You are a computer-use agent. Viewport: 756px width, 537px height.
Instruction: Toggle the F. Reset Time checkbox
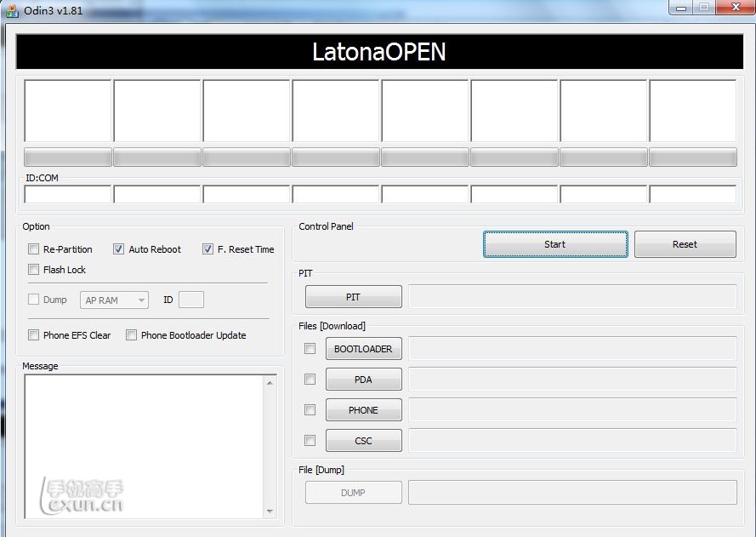click(x=207, y=249)
